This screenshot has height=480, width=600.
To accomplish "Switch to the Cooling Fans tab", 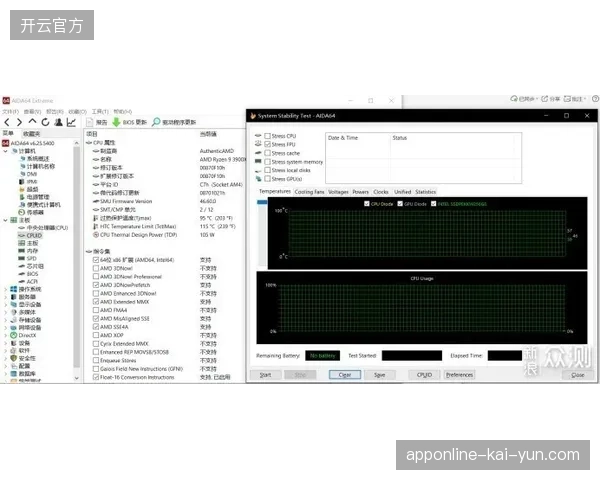I will (309, 192).
